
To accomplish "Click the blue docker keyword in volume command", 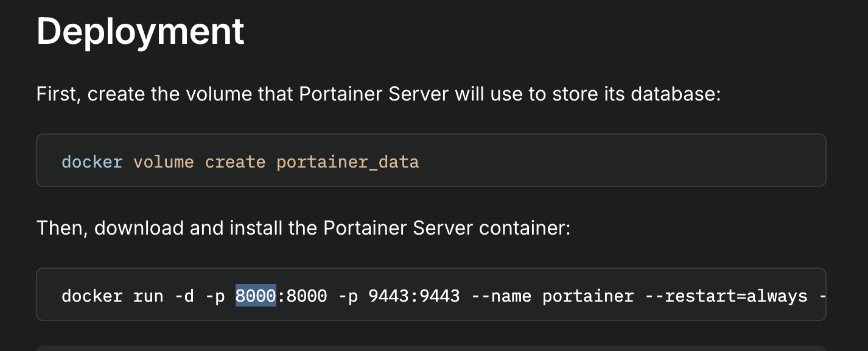I will tap(92, 162).
